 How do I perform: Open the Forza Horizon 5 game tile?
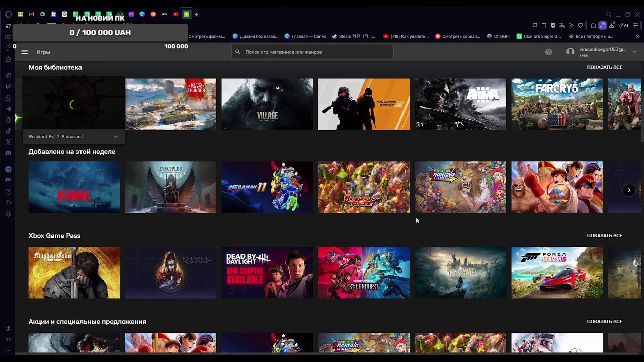pos(557,273)
